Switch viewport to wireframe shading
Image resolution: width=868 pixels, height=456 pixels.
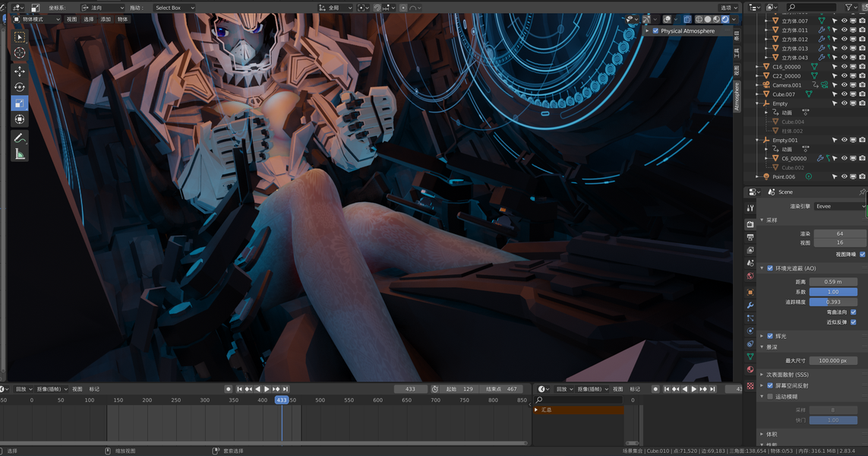tap(699, 20)
